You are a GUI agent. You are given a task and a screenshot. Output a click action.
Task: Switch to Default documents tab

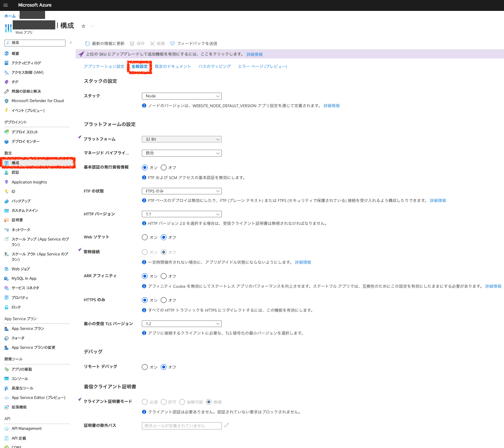173,66
